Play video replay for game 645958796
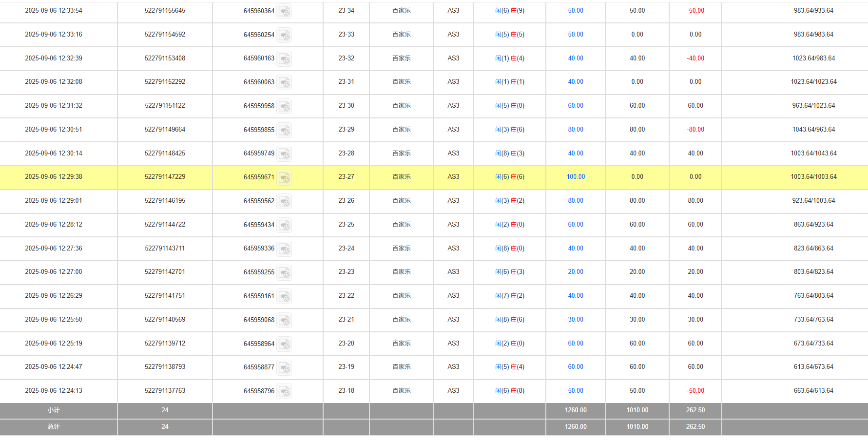The height and width of the screenshot is (442, 868). [x=284, y=391]
